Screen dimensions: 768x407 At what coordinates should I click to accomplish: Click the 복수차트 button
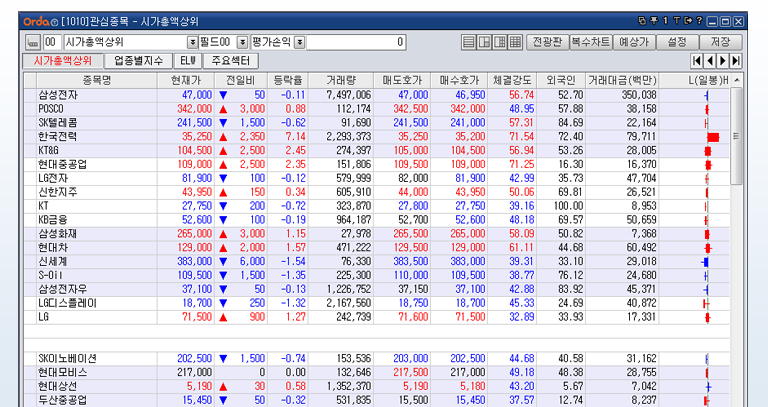pyautogui.click(x=591, y=42)
